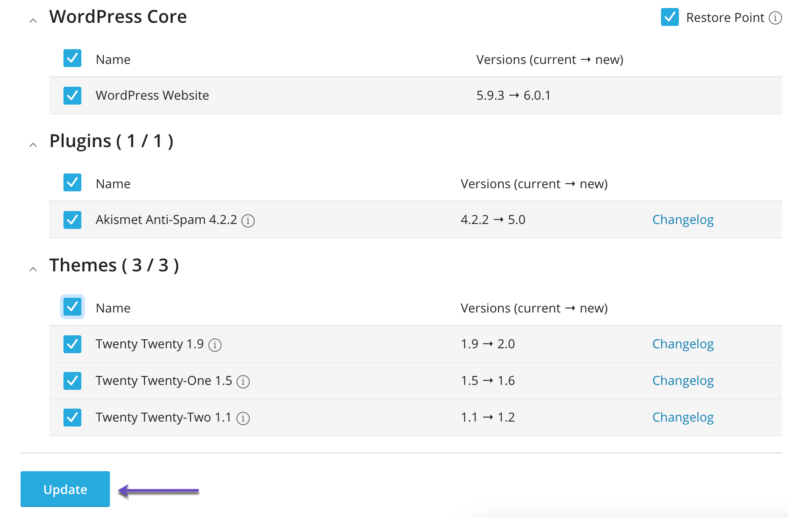Image resolution: width=800 pixels, height=532 pixels.
Task: Open Akismet Anti-Spam Changelog link
Action: [682, 220]
